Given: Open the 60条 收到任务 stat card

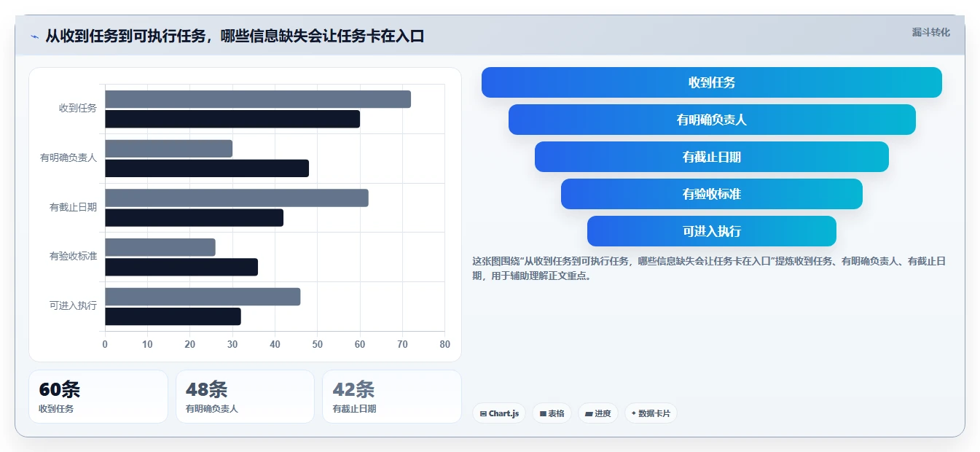Looking at the screenshot, I should coord(98,397).
